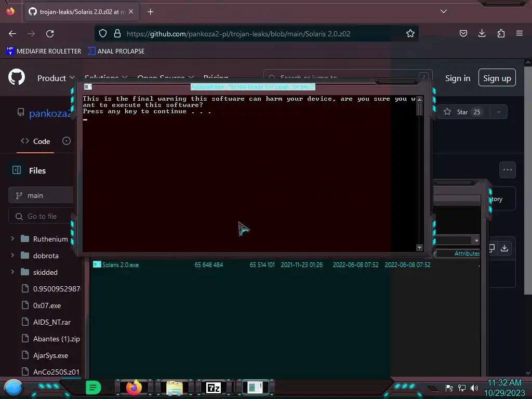Click the Go to file search field

click(41, 216)
